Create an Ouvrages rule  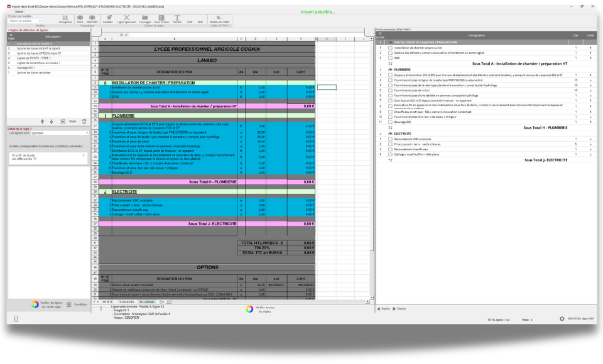145,19
